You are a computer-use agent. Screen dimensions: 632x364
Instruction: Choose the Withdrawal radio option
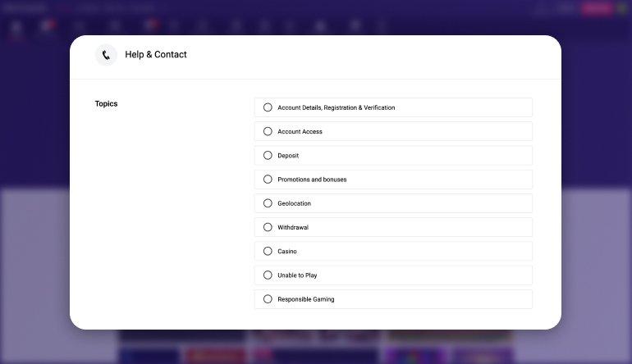pyautogui.click(x=268, y=227)
